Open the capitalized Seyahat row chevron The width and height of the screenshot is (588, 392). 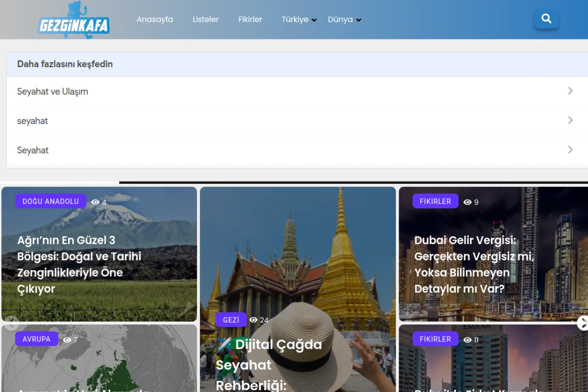click(x=570, y=150)
